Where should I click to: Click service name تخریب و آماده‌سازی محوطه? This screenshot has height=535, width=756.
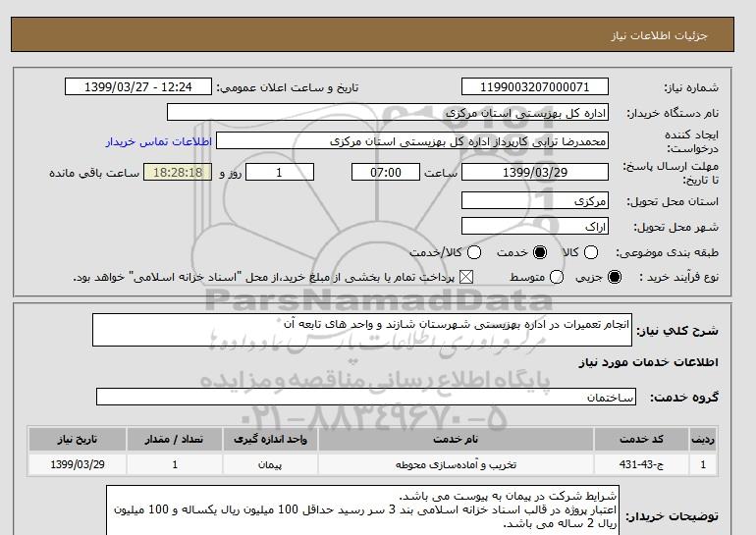click(x=456, y=464)
